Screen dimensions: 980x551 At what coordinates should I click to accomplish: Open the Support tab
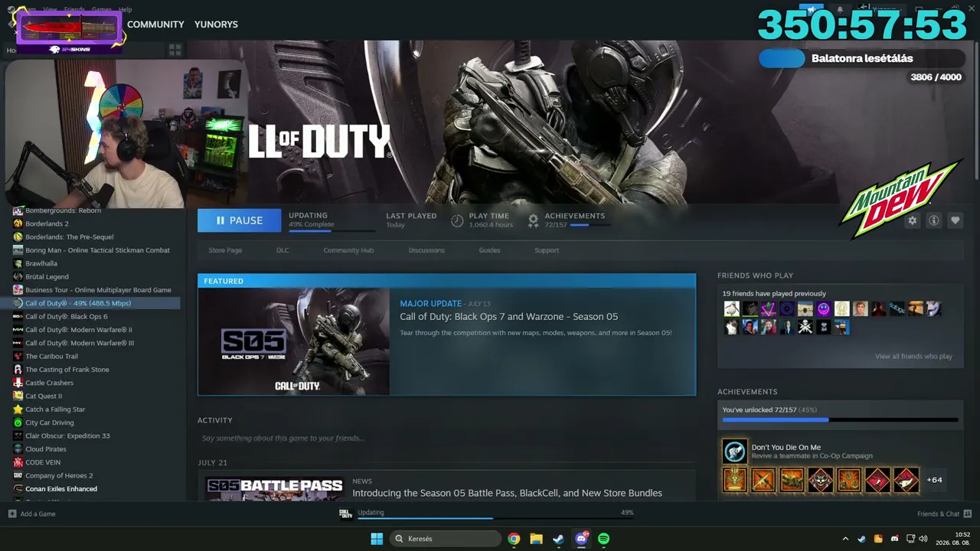tap(547, 250)
